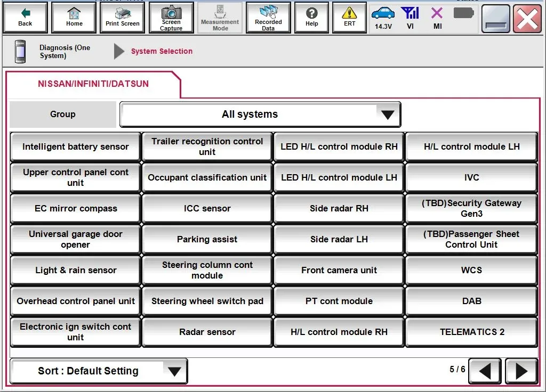Click the car battery voltage 14.3V indicator
Viewport: 546px width, 392px height.
383,18
